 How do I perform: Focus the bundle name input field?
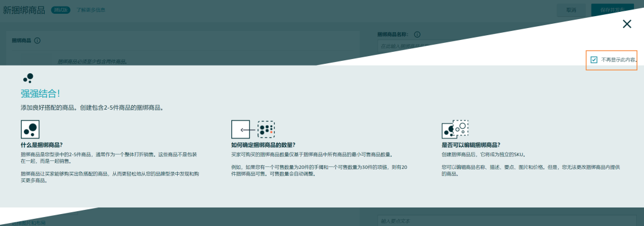pos(506,46)
